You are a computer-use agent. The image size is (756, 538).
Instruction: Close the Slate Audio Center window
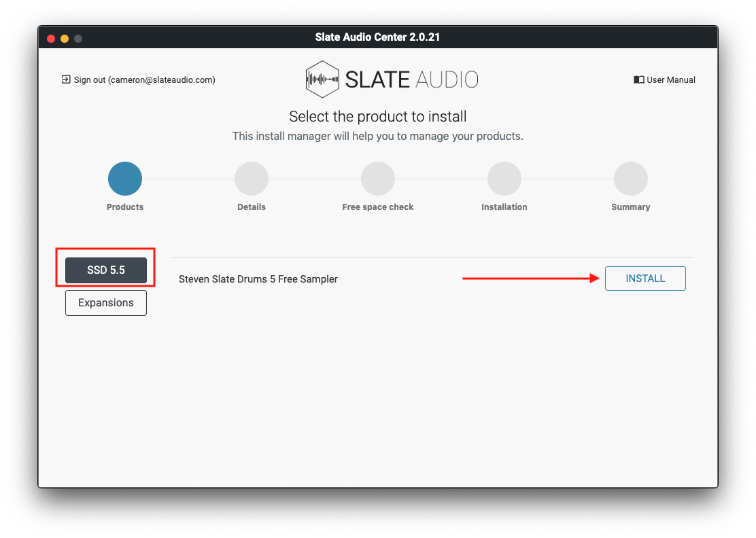tap(51, 38)
